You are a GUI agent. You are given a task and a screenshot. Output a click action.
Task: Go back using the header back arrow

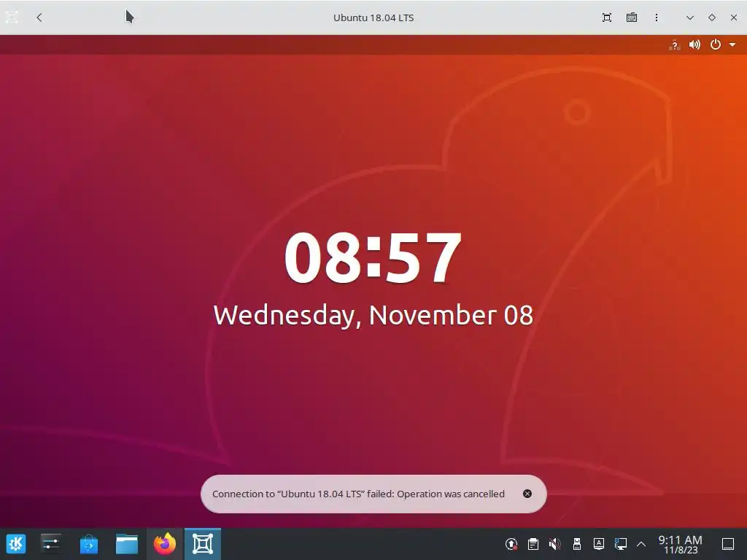coord(39,17)
